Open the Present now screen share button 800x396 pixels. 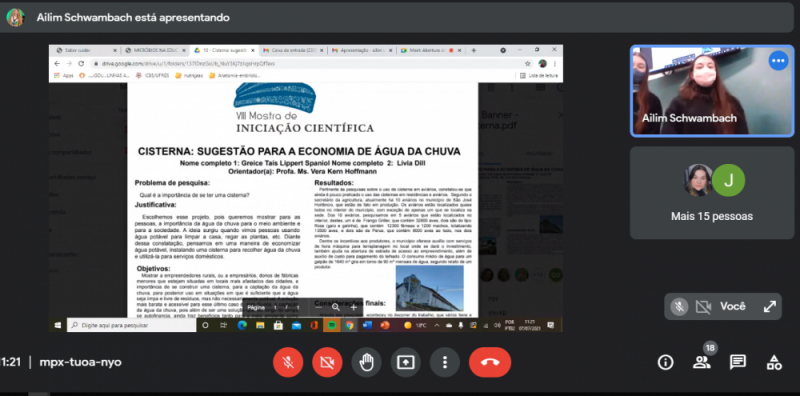[x=406, y=362]
